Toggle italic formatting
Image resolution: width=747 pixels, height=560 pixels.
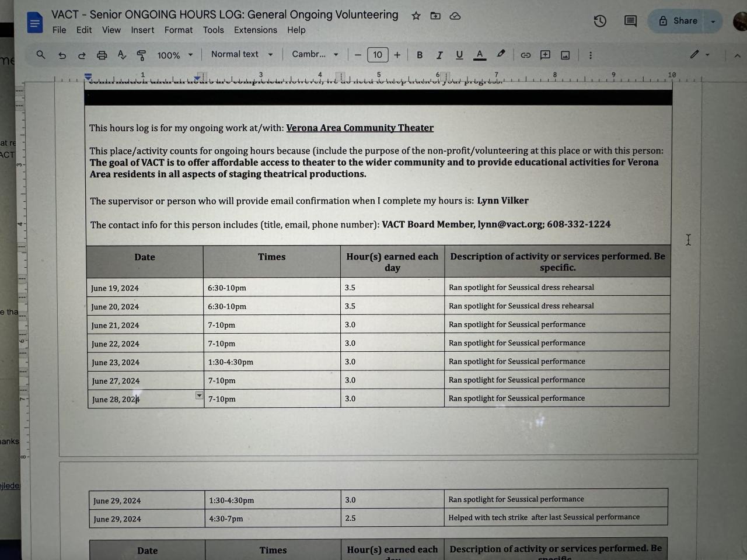[x=439, y=55]
